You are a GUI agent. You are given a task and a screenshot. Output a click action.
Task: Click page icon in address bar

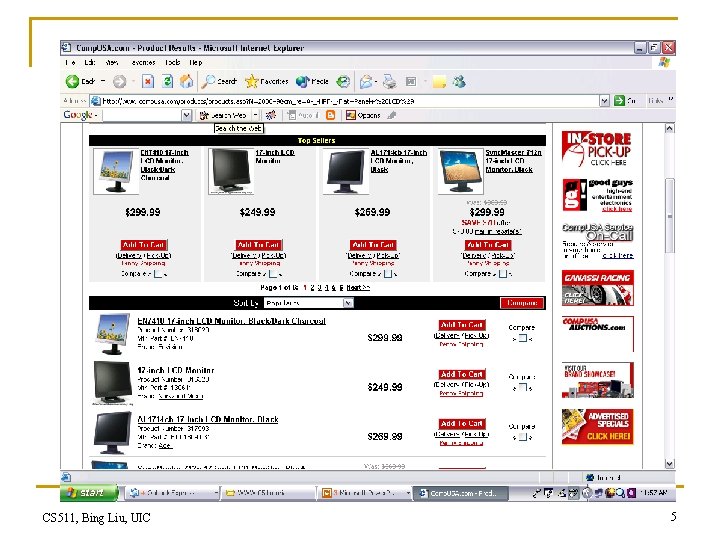pyautogui.click(x=96, y=101)
